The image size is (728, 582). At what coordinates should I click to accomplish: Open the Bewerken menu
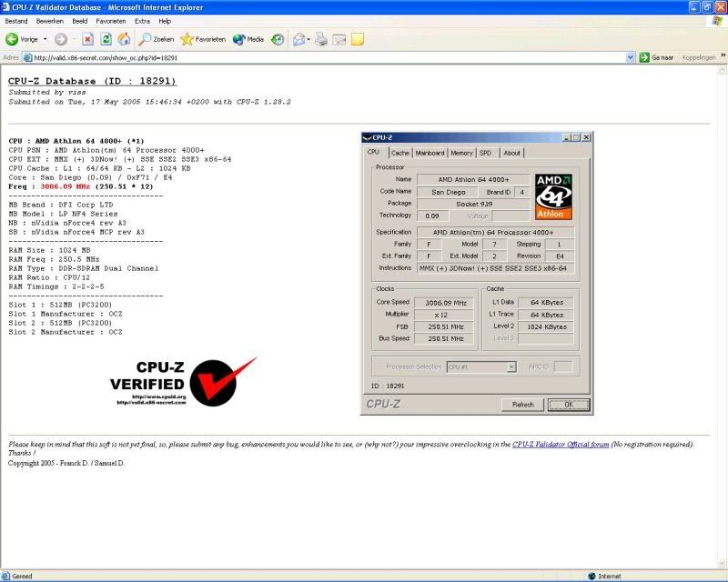[x=50, y=21]
